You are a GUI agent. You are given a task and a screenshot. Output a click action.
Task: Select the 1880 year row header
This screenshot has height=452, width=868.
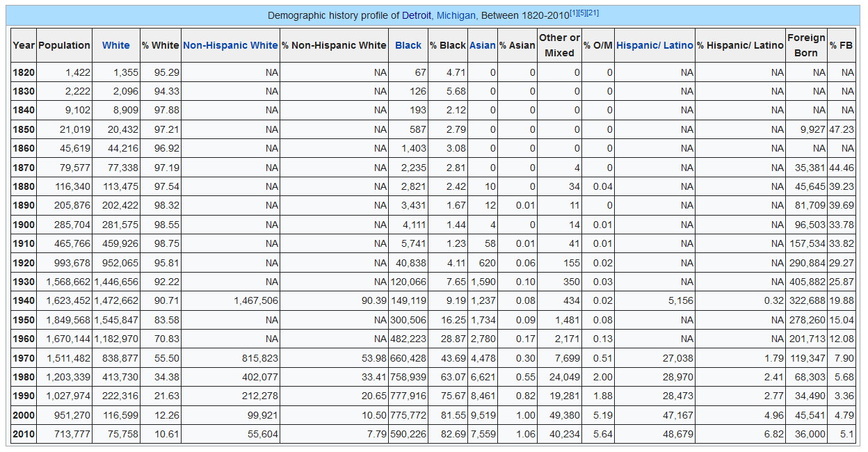tap(24, 186)
